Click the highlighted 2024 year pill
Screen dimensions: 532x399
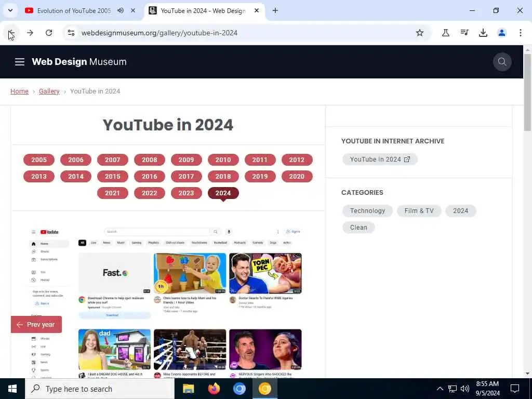223,193
